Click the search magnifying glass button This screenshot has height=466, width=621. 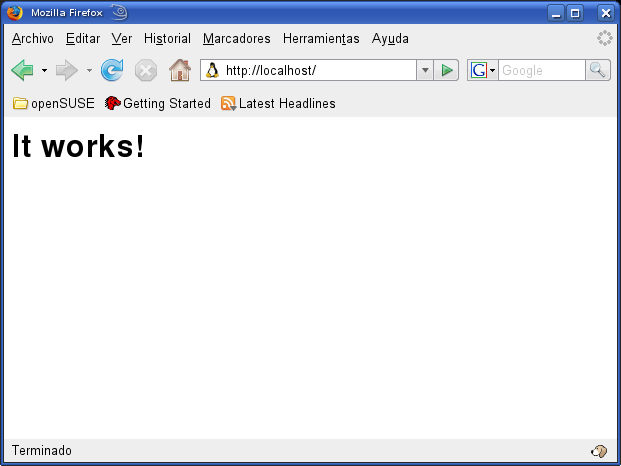click(598, 70)
